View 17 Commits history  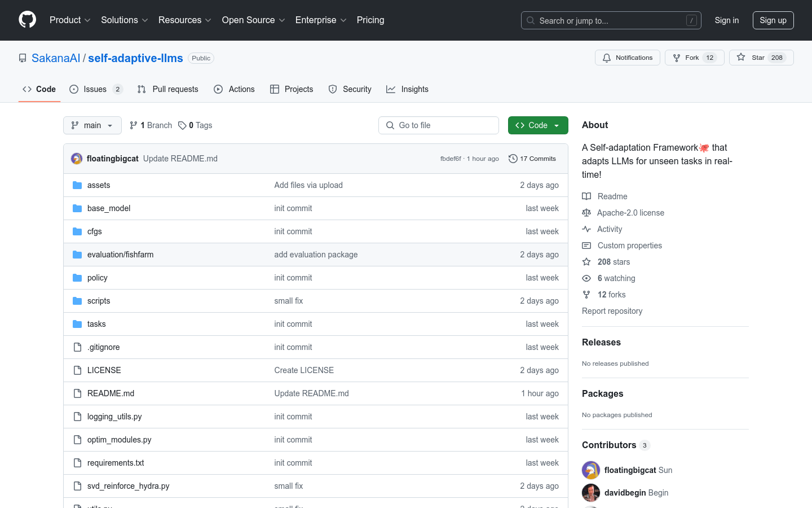(532, 159)
